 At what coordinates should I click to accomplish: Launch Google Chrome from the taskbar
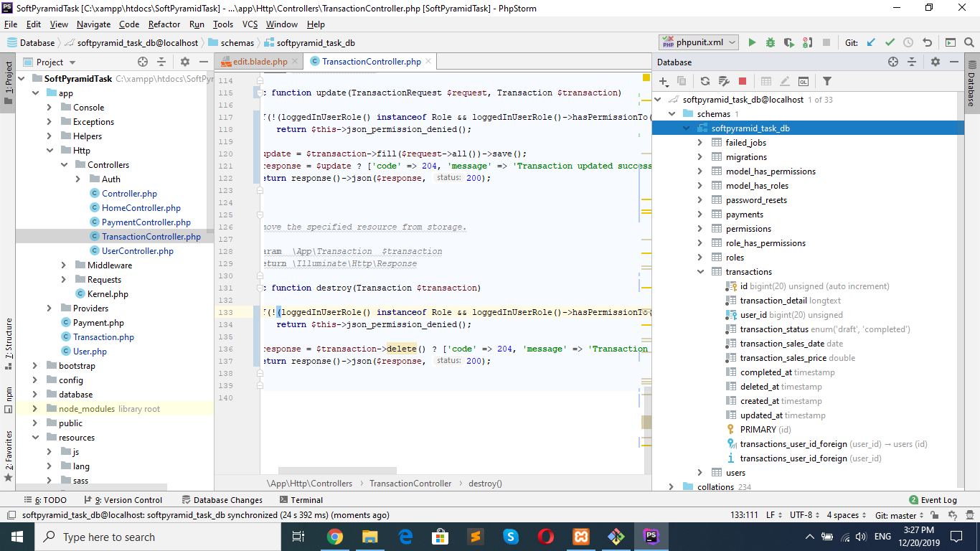(x=334, y=536)
